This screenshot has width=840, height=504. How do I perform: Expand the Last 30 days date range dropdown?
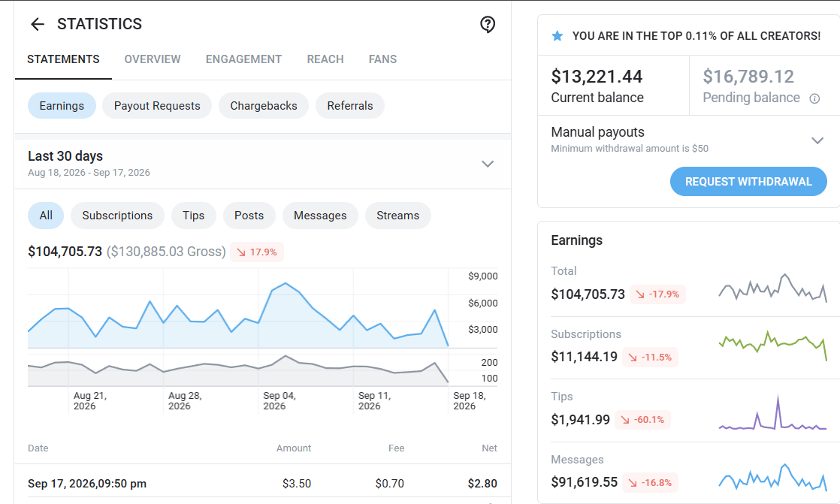click(487, 164)
